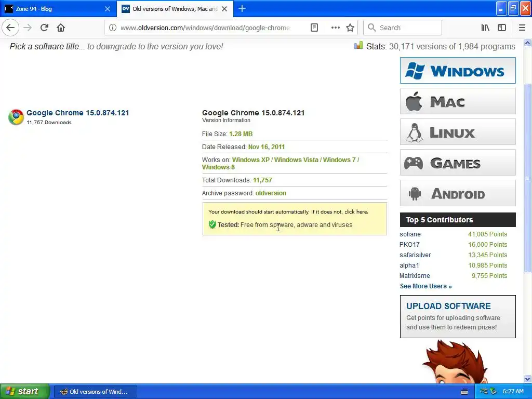Click 'click here' to start download manually
This screenshot has width=532, height=399.
tap(356, 212)
